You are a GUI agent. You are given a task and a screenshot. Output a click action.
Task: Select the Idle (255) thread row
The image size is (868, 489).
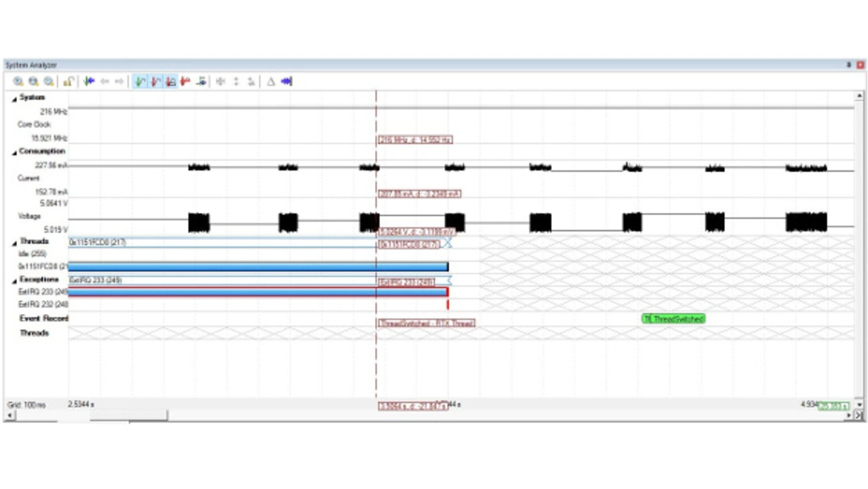(33, 254)
